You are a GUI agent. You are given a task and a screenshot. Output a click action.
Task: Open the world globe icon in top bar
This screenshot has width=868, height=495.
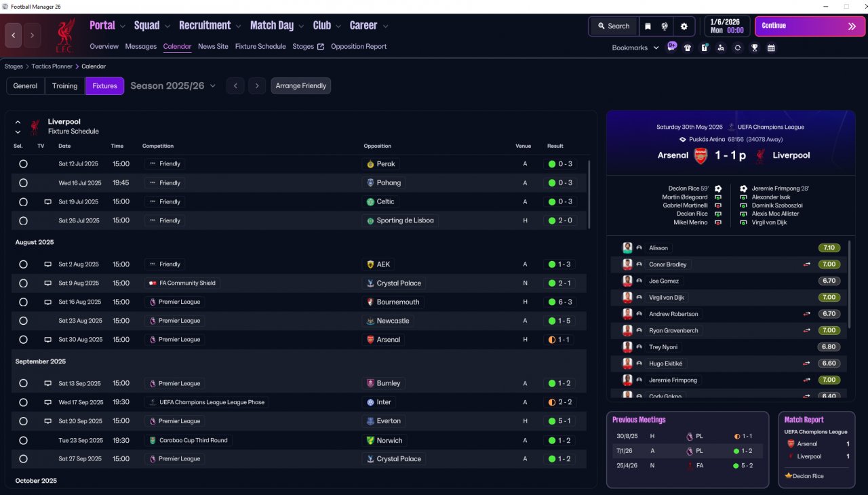665,26
